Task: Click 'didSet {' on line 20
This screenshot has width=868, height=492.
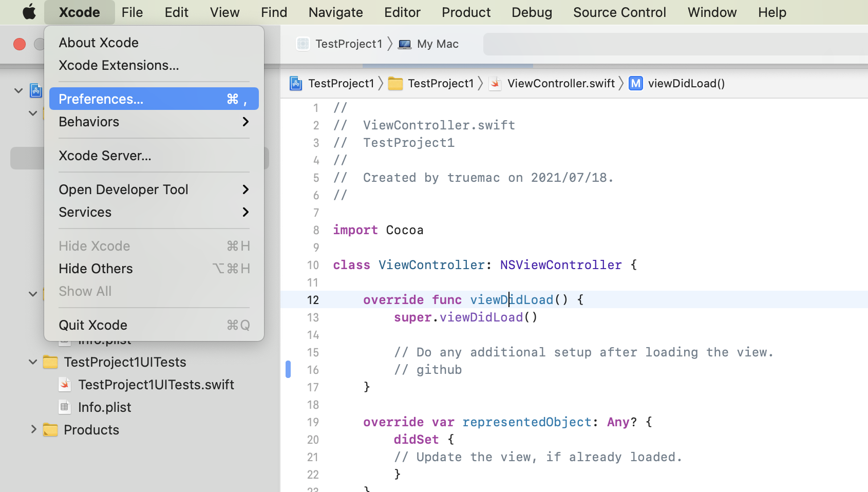Action: [424, 440]
